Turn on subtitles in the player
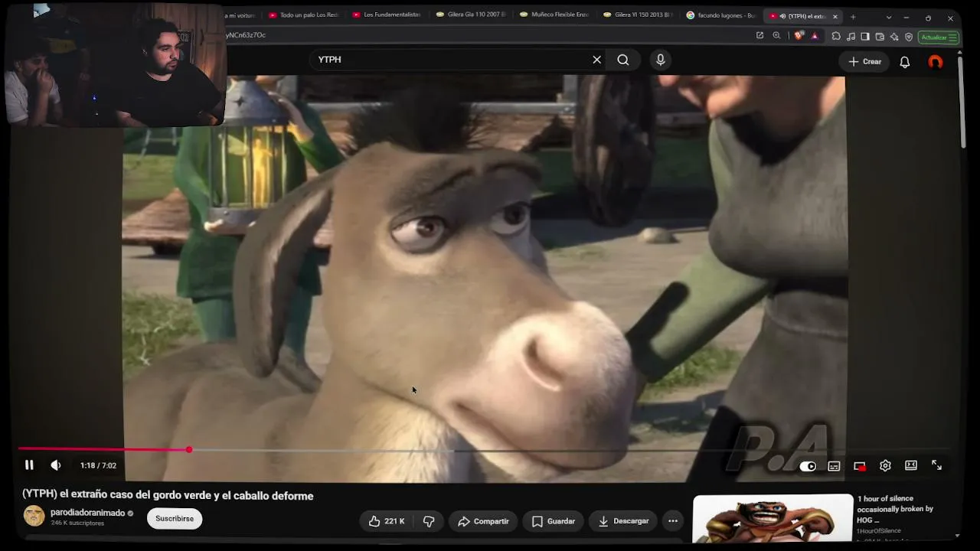The height and width of the screenshot is (551, 980). pyautogui.click(x=834, y=466)
